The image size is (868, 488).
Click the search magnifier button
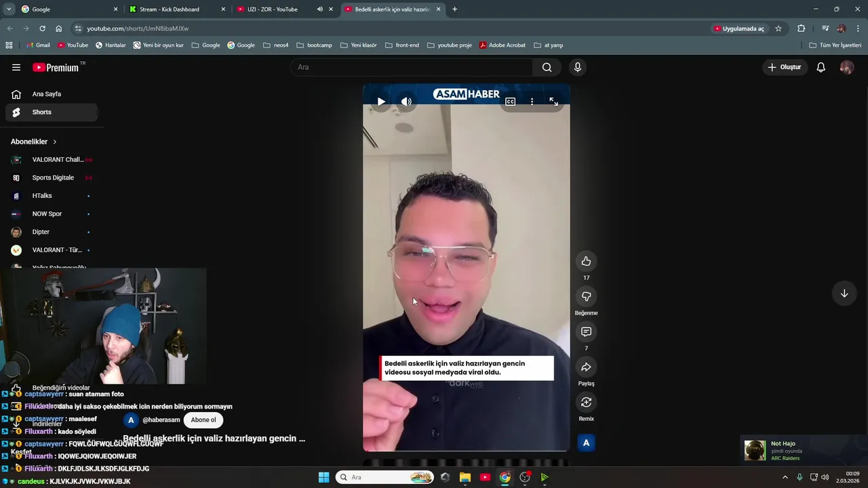(547, 67)
